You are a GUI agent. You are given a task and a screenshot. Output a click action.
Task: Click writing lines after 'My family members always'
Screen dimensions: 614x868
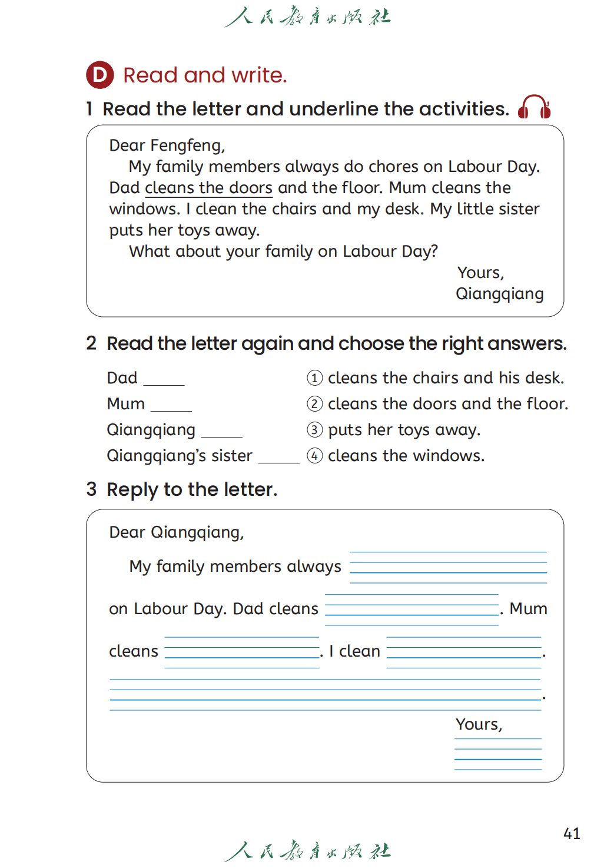click(448, 567)
